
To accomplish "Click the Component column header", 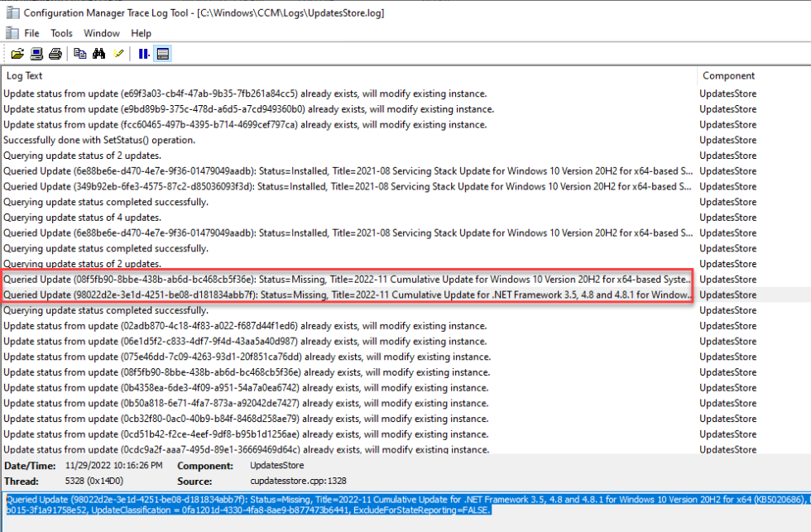I will [x=728, y=75].
